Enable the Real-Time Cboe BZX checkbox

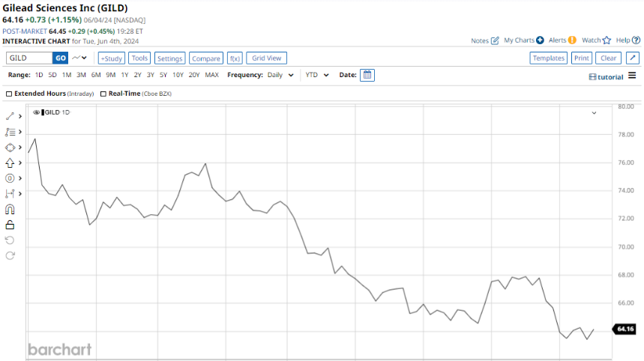103,94
